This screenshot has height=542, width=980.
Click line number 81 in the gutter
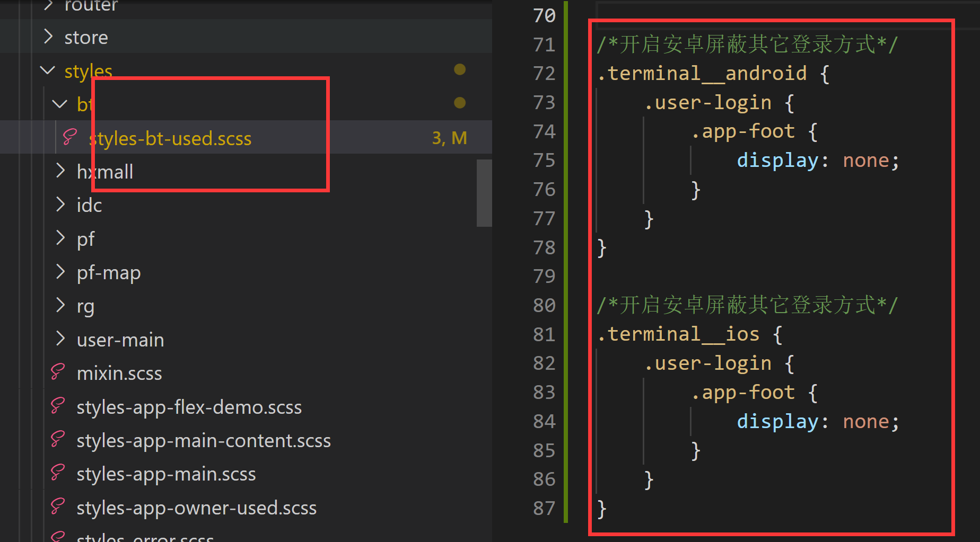pos(544,334)
